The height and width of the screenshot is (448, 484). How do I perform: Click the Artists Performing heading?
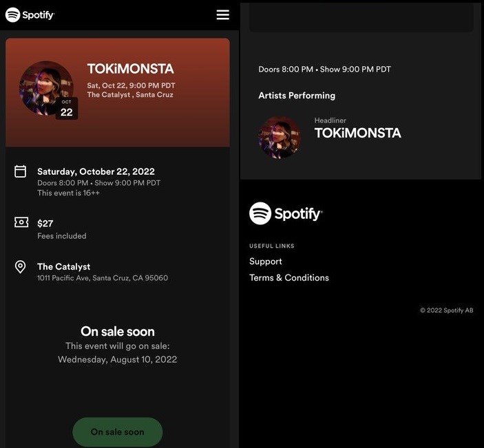[297, 96]
